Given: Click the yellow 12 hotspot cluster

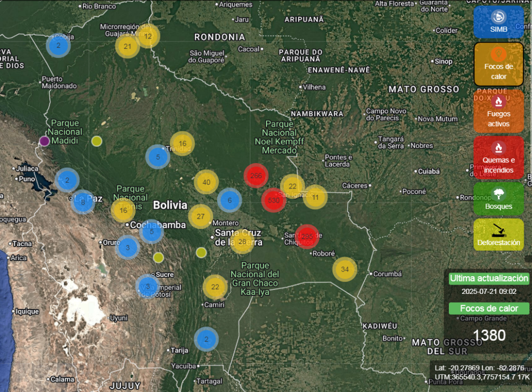Looking at the screenshot, I should point(148,36).
